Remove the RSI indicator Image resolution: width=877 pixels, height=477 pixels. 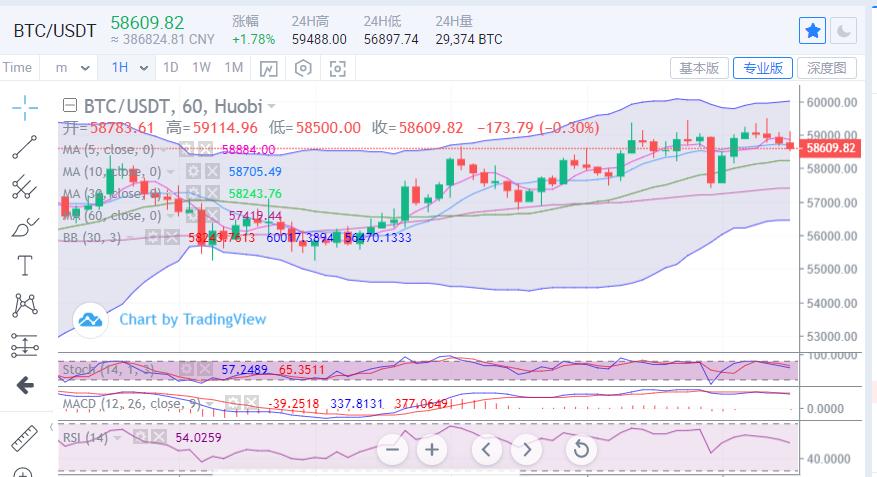point(159,437)
